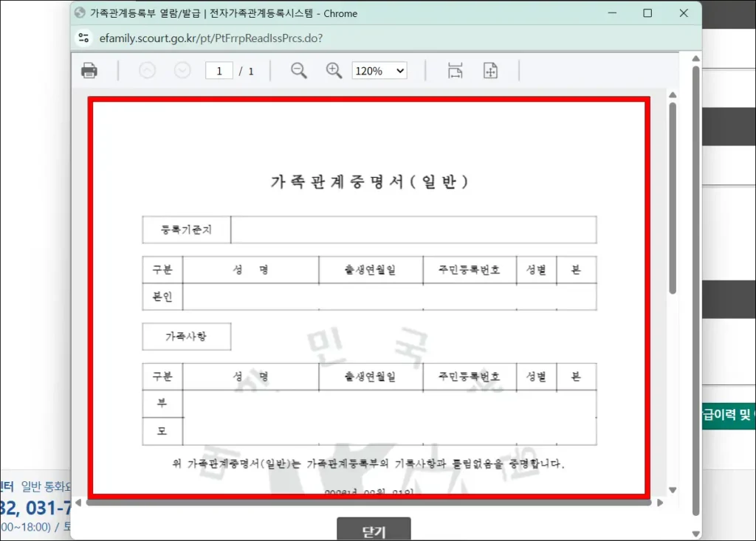
Task: Click the page number input box in the toolbar
Action: coord(219,70)
